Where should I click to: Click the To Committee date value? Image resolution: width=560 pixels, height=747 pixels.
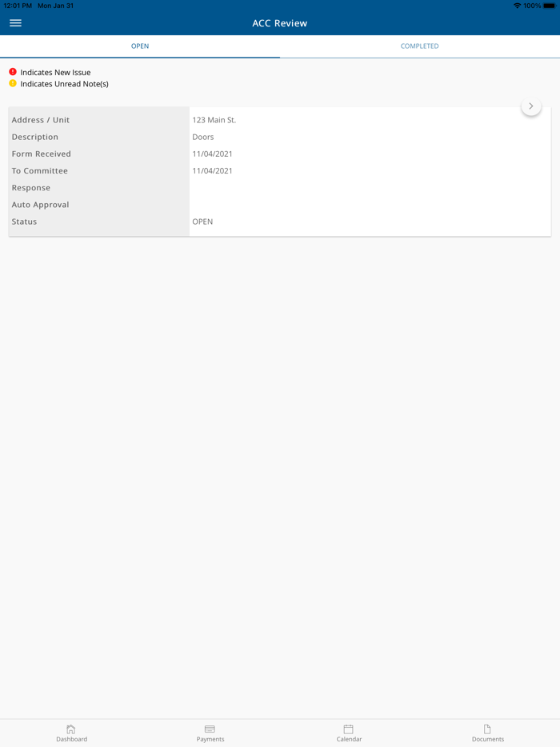(212, 170)
